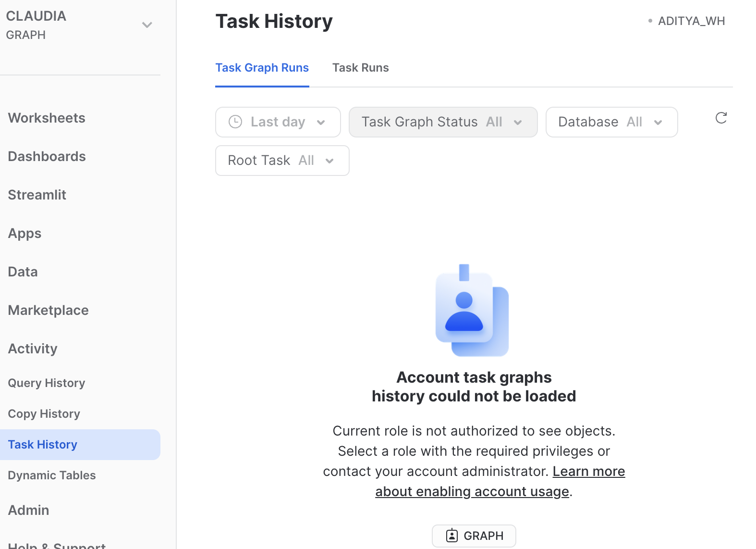Open Worksheets in the sidebar
This screenshot has height=549, width=756.
click(x=47, y=118)
